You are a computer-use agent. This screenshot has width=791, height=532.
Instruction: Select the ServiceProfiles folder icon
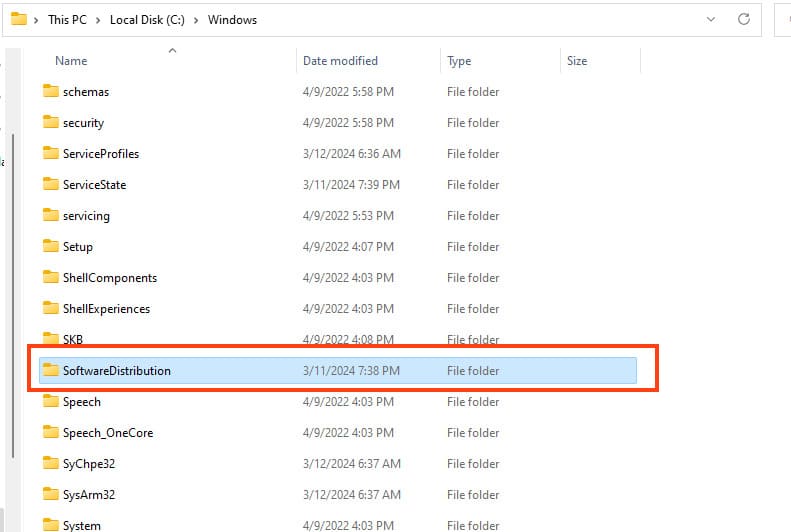tap(51, 153)
